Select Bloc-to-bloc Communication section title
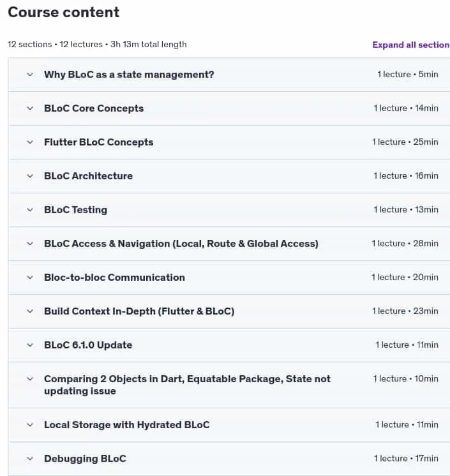This screenshot has width=450, height=476. pos(114,278)
